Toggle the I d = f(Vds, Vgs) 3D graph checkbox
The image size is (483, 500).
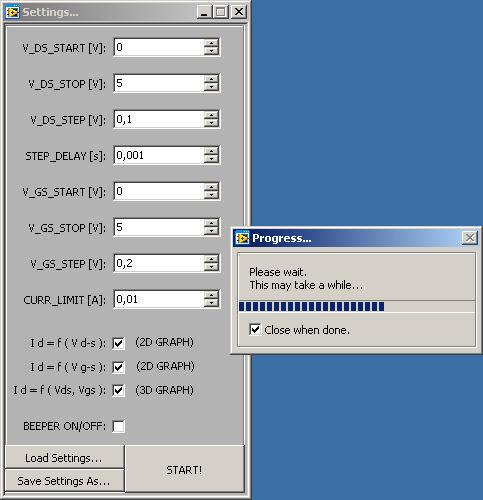[118, 390]
